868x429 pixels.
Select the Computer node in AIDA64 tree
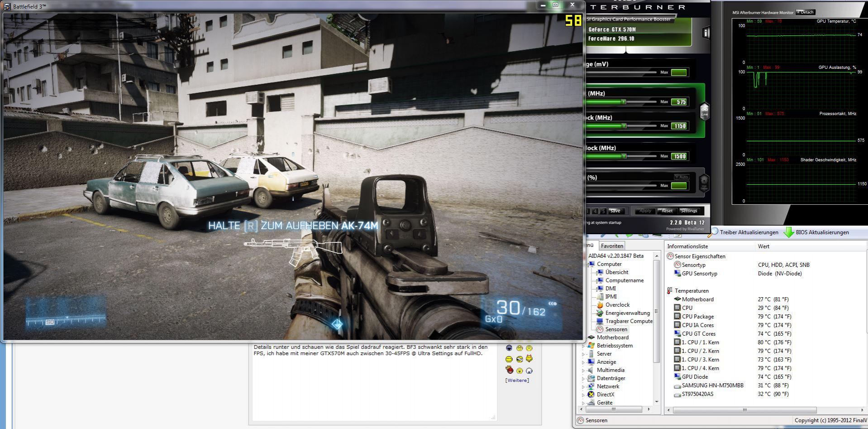[x=609, y=264]
